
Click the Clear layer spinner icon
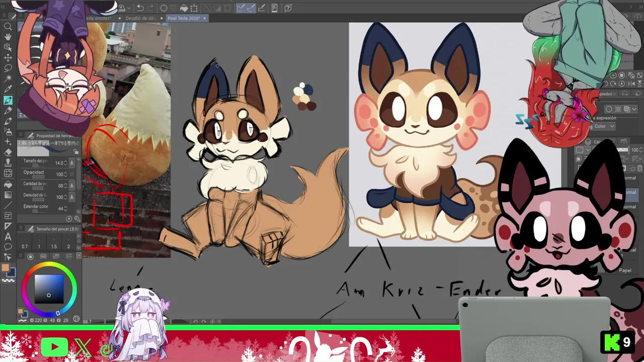pyautogui.click(x=164, y=8)
